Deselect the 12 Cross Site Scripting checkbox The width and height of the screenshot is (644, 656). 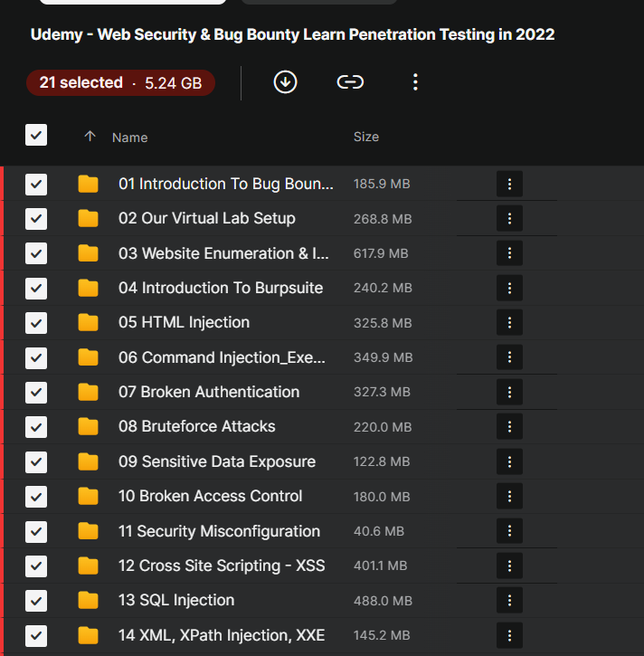36,566
